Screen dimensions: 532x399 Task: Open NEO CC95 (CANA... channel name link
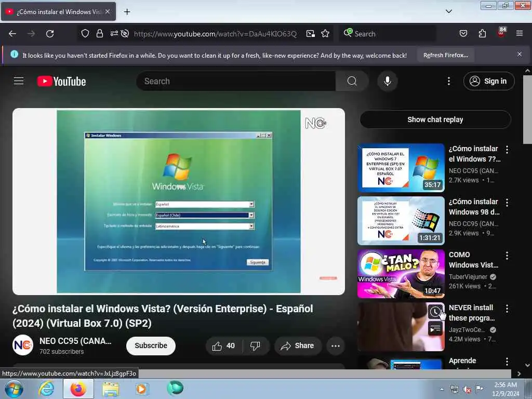click(75, 341)
